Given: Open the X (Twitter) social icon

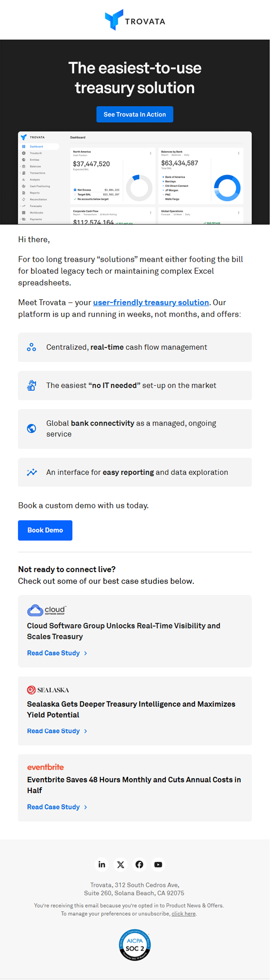Looking at the screenshot, I should click(x=120, y=864).
